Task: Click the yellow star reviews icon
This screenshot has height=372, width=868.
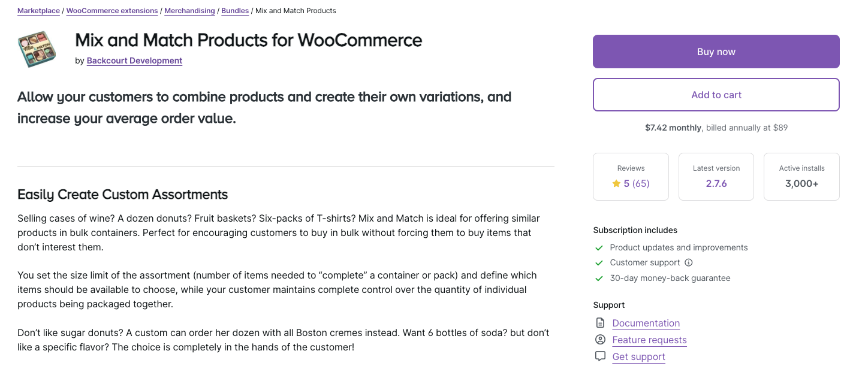Action: (616, 184)
